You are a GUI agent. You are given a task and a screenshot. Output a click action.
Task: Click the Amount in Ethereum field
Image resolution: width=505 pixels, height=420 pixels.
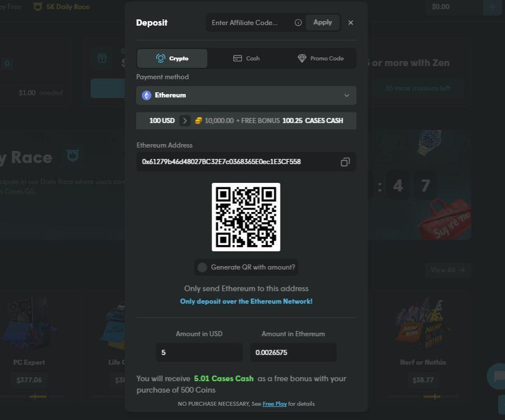pyautogui.click(x=293, y=352)
